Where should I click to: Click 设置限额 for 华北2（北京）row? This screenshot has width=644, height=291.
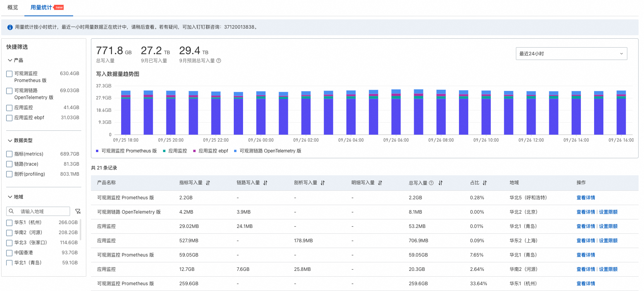[x=608, y=212]
